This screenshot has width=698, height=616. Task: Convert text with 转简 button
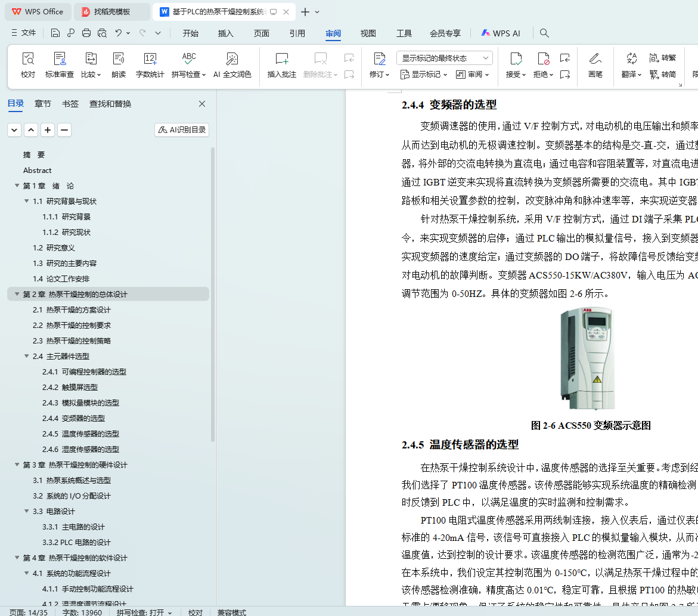662,75
